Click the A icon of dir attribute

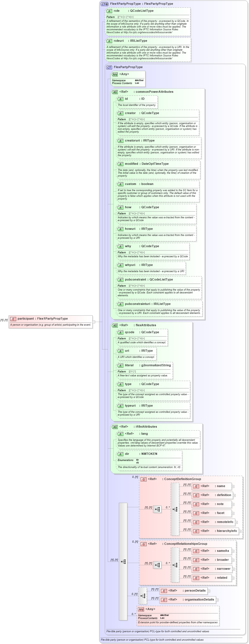[120, 454]
